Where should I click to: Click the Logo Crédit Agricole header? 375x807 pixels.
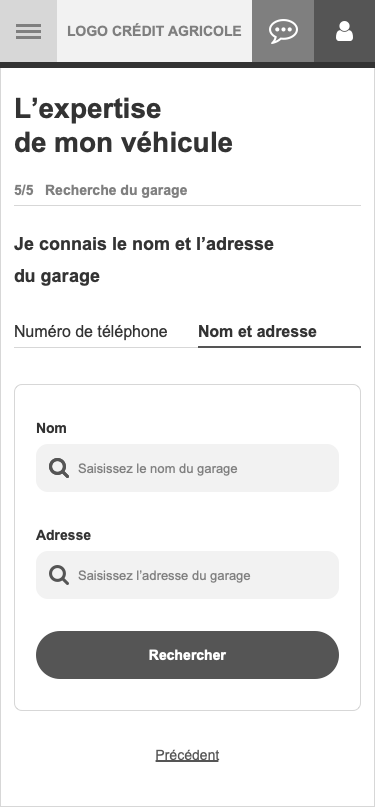coord(154,31)
